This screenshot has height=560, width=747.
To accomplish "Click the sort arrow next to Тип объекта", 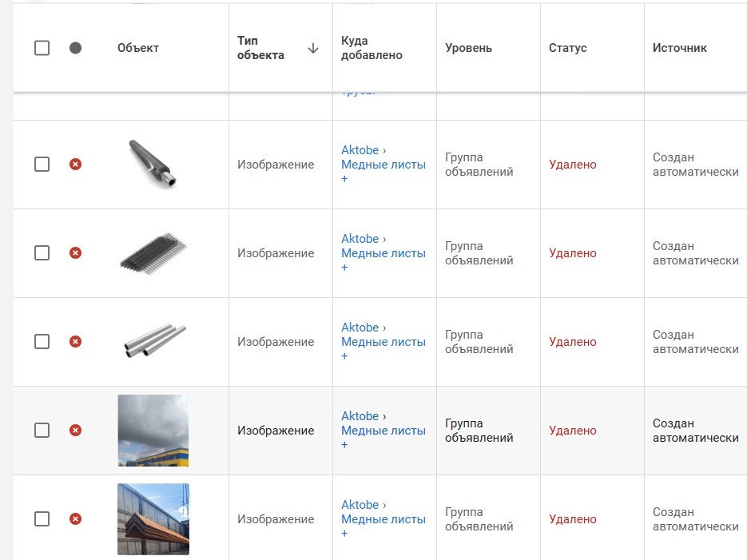I will (x=312, y=48).
